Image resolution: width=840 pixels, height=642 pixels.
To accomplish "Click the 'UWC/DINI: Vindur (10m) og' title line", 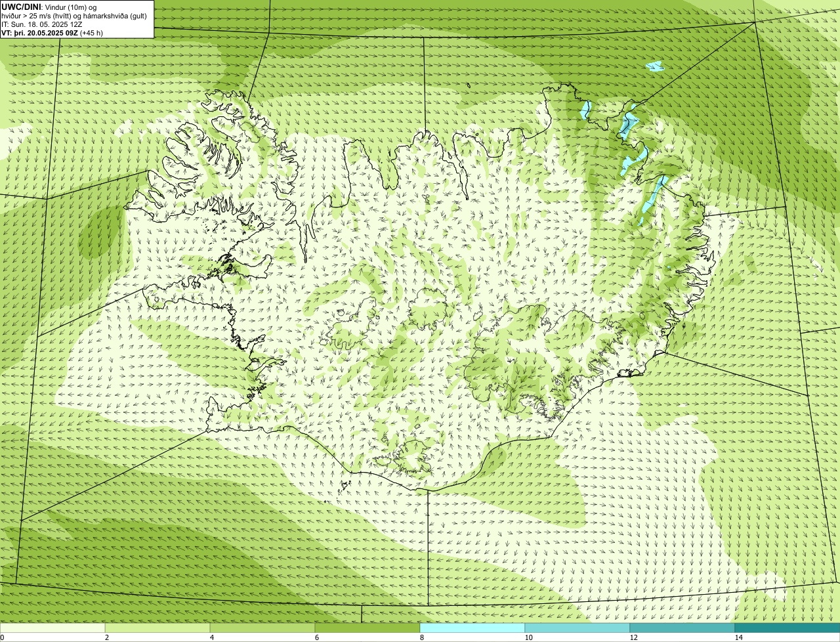I will coord(49,7).
